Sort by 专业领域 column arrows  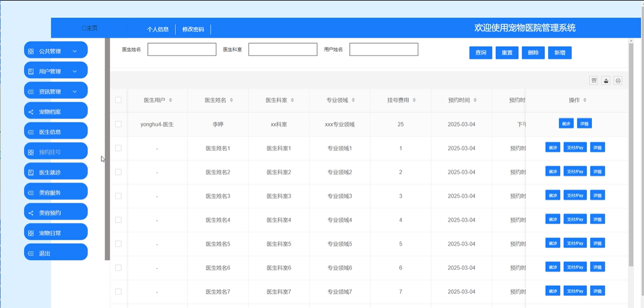point(353,100)
